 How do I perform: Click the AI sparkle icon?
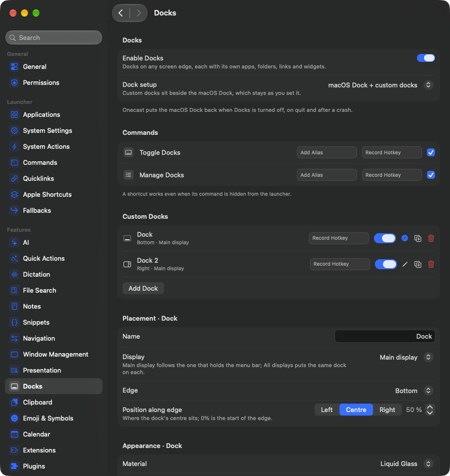[x=14, y=243]
